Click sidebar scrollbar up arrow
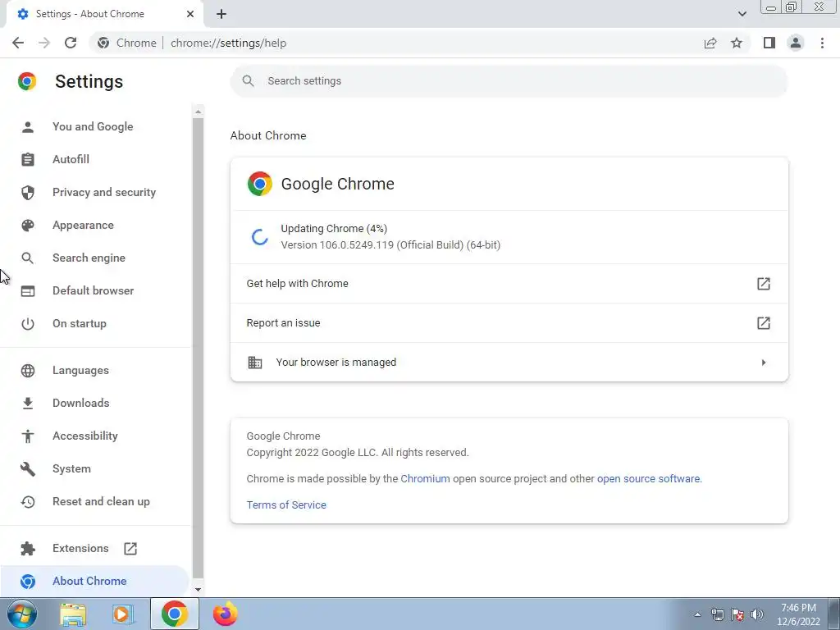 click(199, 112)
